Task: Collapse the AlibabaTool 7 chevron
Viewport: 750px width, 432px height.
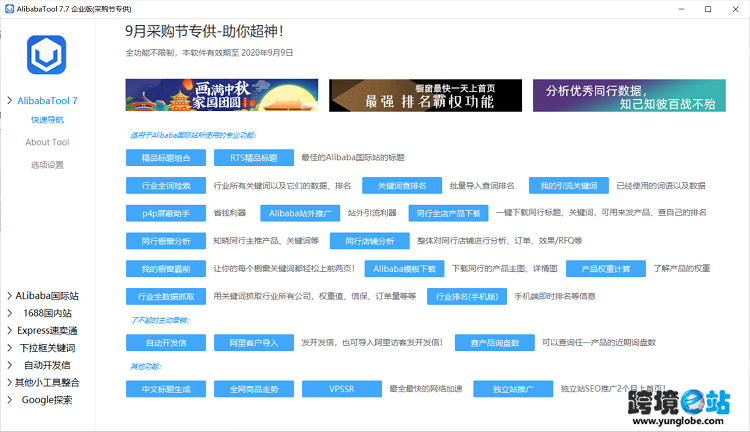Action: (10, 100)
